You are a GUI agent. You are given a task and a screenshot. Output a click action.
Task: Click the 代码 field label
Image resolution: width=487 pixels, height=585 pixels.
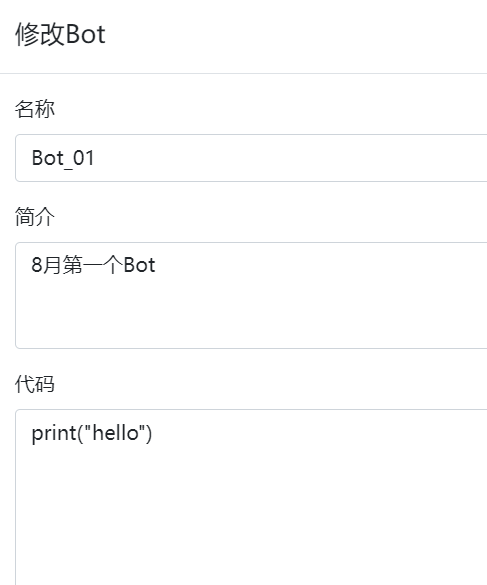(35, 384)
